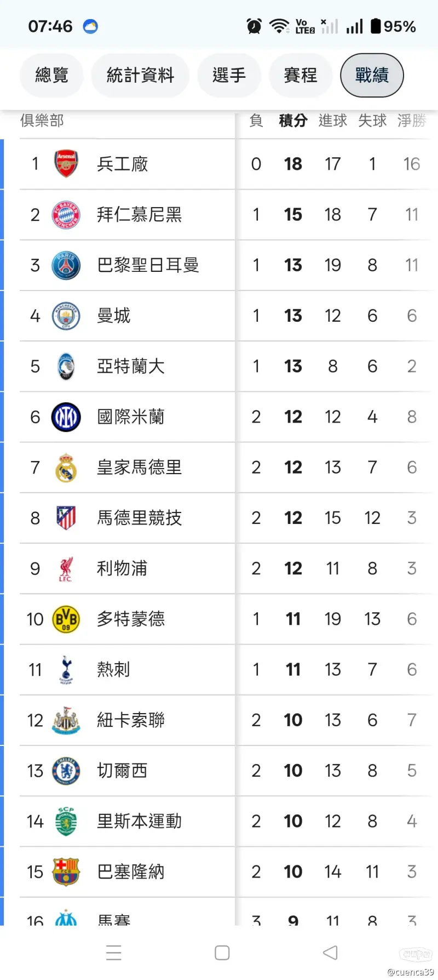This screenshot has width=438, height=980.
Task: Tap the Borussia Dortmund BVB logo
Action: (66, 619)
